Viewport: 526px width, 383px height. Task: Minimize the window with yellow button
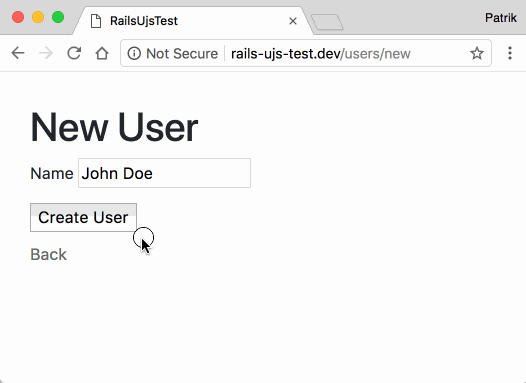[x=38, y=17]
